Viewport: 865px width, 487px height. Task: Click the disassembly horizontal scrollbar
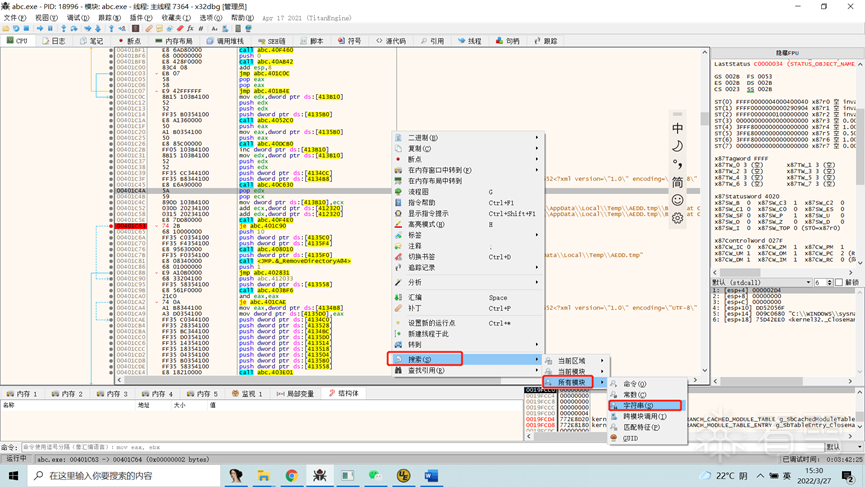[408, 380]
